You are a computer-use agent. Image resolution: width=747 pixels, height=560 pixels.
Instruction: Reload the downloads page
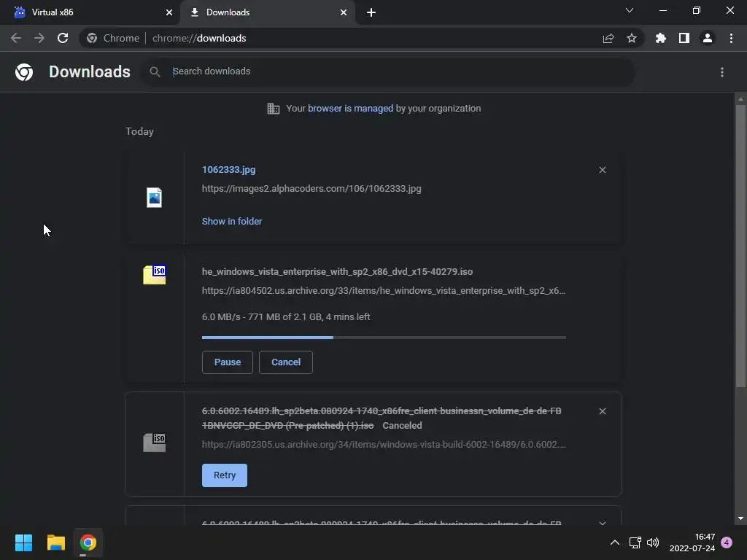coord(63,38)
